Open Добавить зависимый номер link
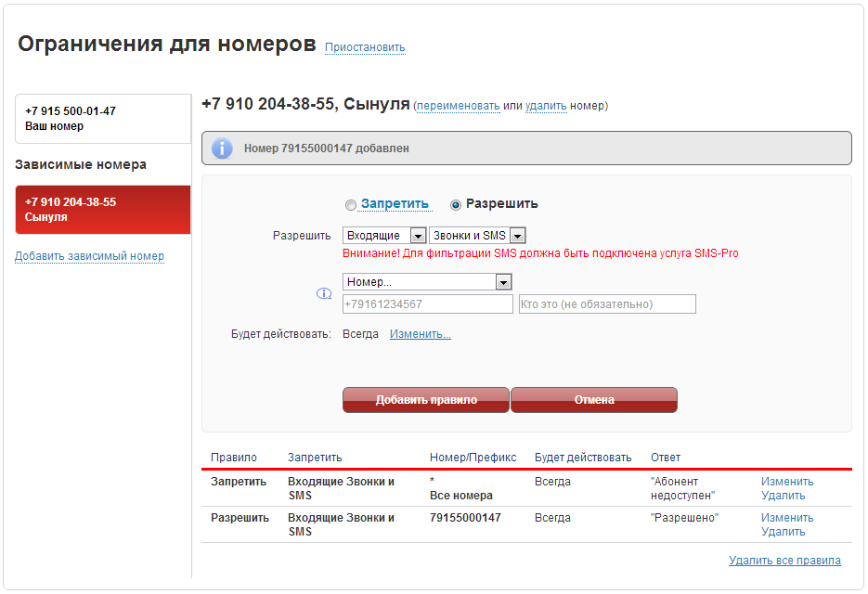 tap(89, 256)
